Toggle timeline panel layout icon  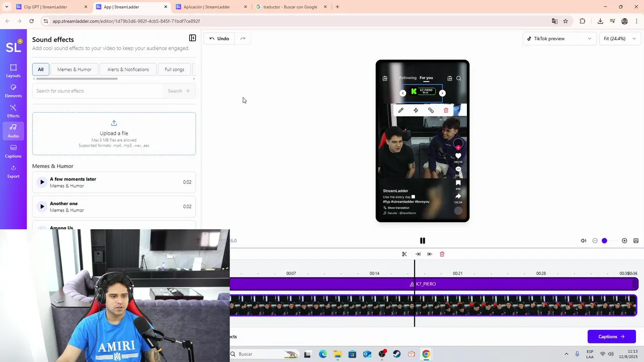point(636,241)
